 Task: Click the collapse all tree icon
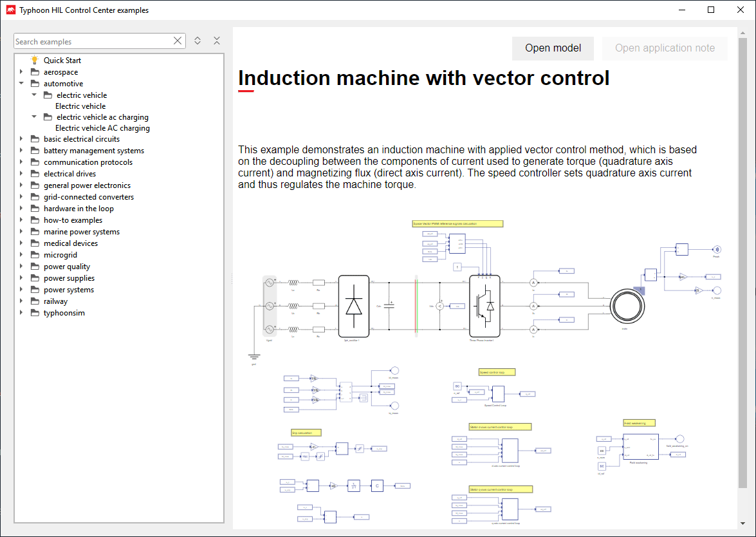tap(217, 41)
